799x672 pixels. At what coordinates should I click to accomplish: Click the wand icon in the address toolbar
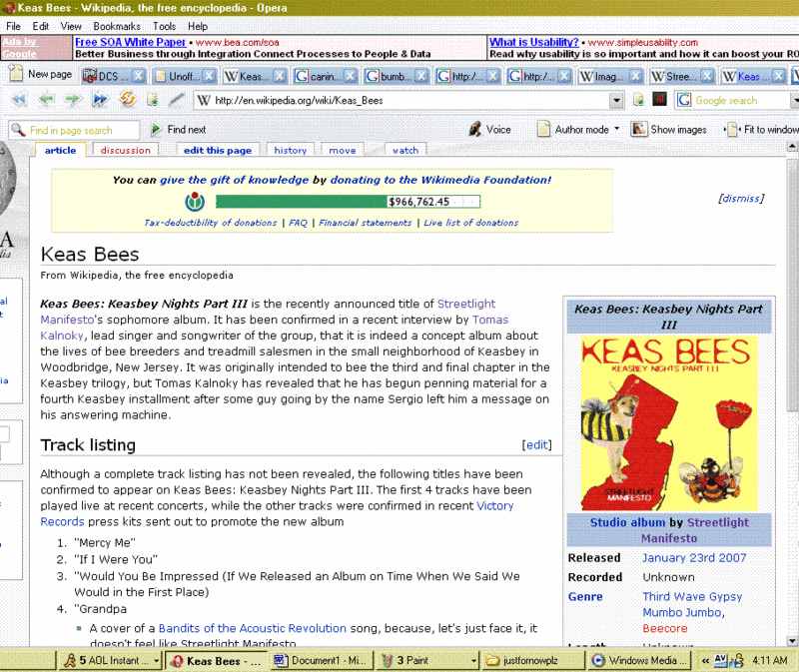177,99
